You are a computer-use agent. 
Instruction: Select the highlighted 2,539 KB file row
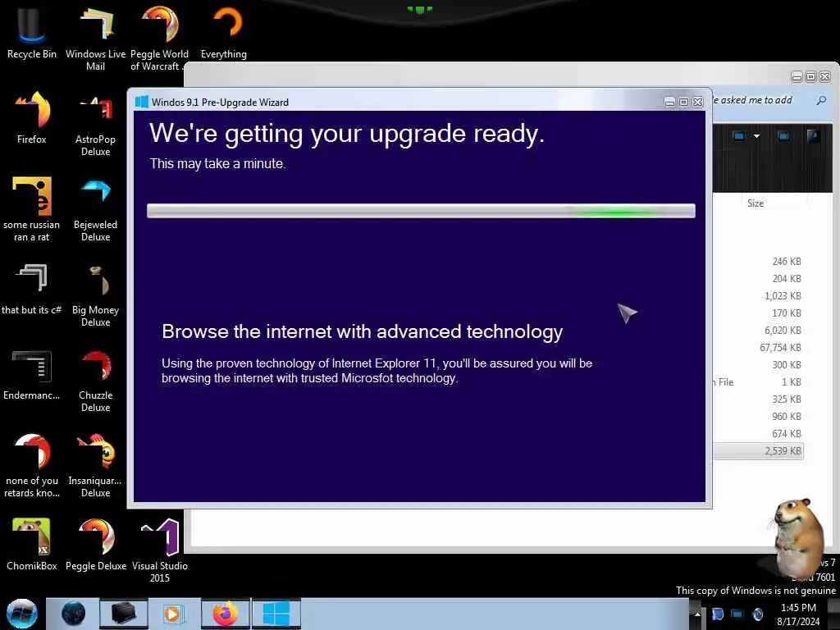(x=757, y=451)
